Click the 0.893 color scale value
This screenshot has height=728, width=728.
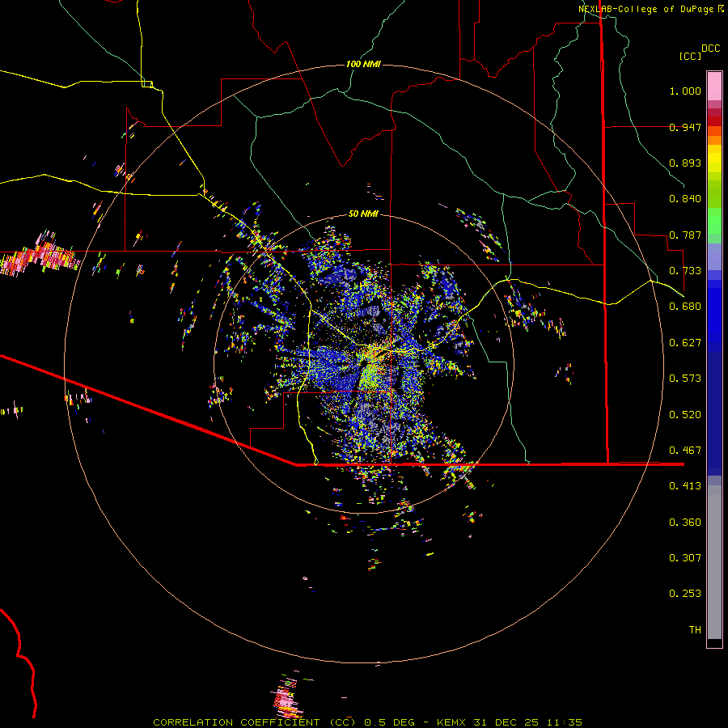click(x=685, y=163)
